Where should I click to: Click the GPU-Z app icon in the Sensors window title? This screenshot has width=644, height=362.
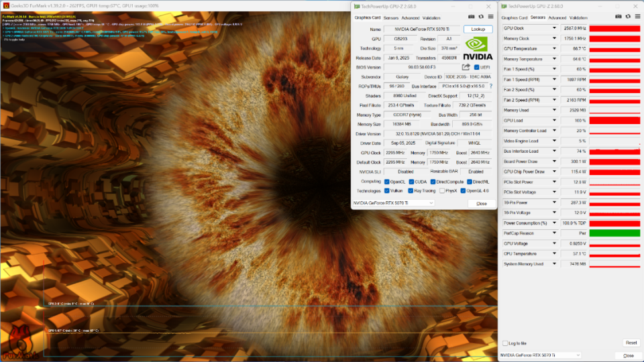click(x=504, y=7)
